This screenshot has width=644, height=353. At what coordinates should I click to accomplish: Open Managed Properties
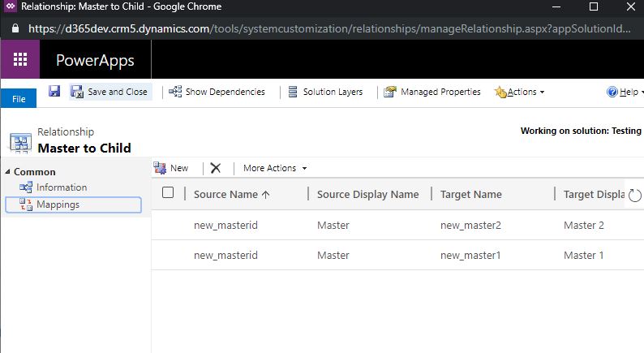click(x=432, y=92)
